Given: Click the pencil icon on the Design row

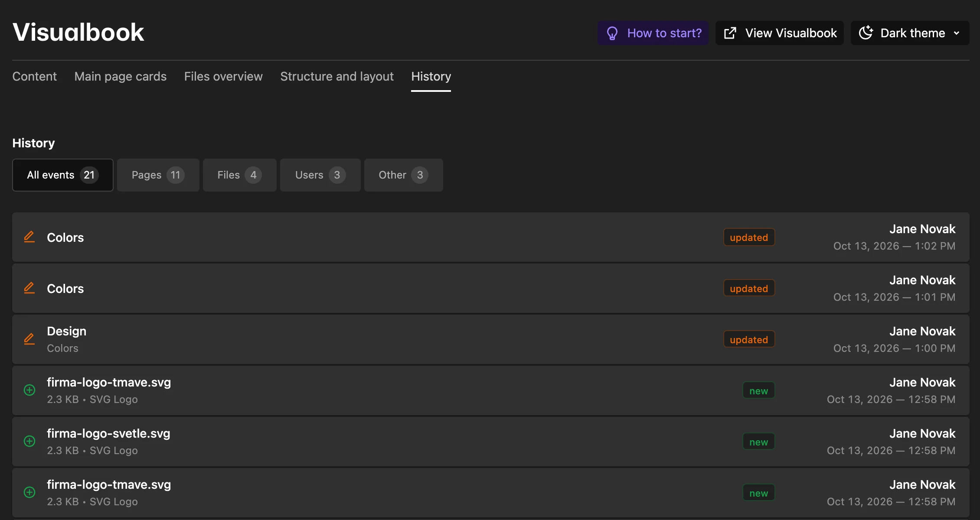Looking at the screenshot, I should click(29, 339).
